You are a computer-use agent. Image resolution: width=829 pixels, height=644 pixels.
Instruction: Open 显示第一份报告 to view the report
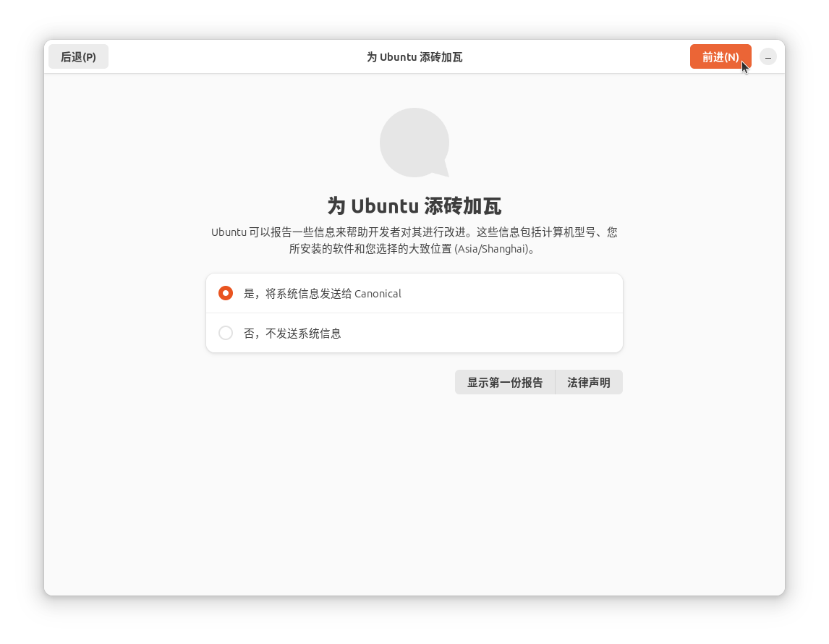(505, 382)
